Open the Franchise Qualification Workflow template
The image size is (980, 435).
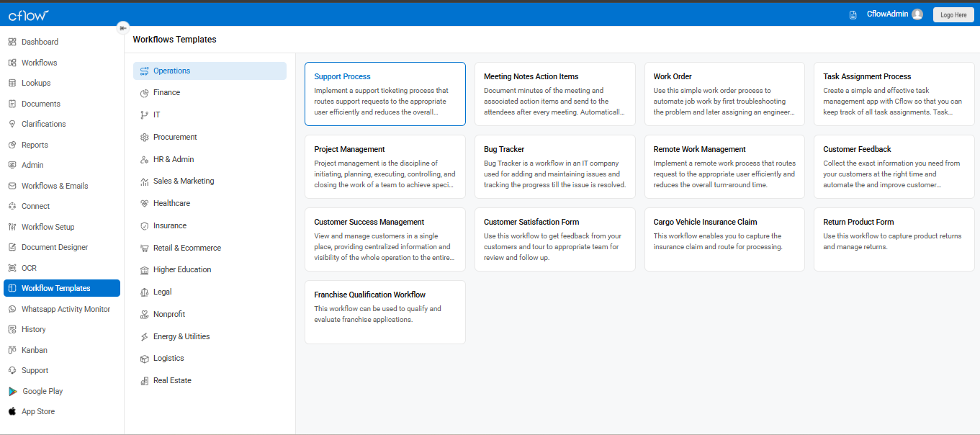[385, 313]
